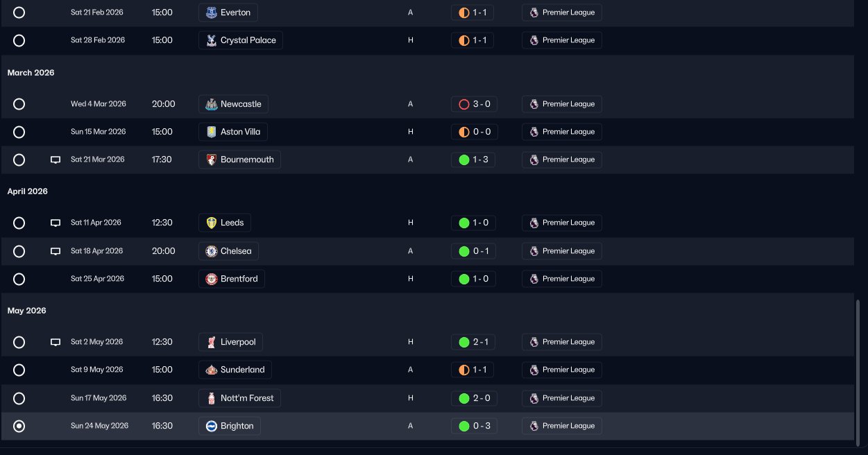Select the radio button for Sunderland fixture
868x455 pixels.
19,370
